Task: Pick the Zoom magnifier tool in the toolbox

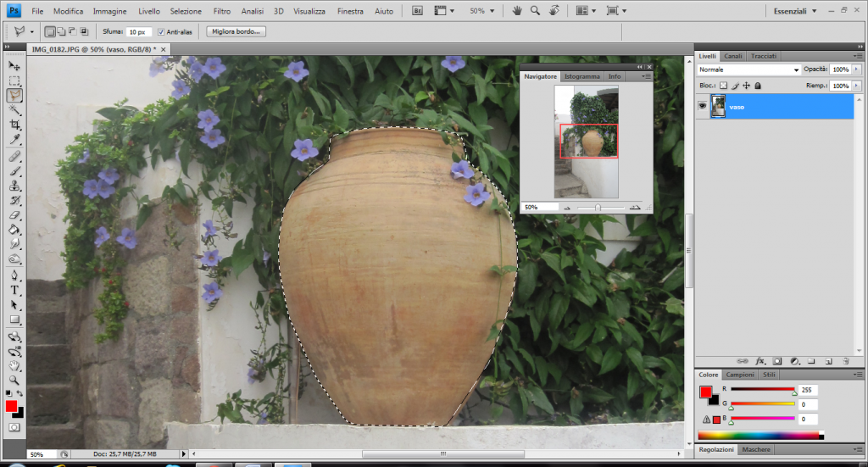Action: coord(14,381)
